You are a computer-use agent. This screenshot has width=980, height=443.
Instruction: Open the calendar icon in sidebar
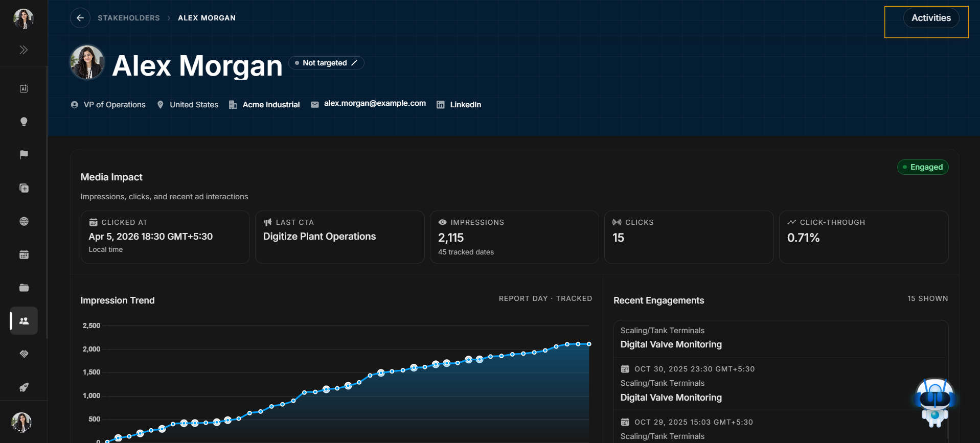tap(24, 254)
